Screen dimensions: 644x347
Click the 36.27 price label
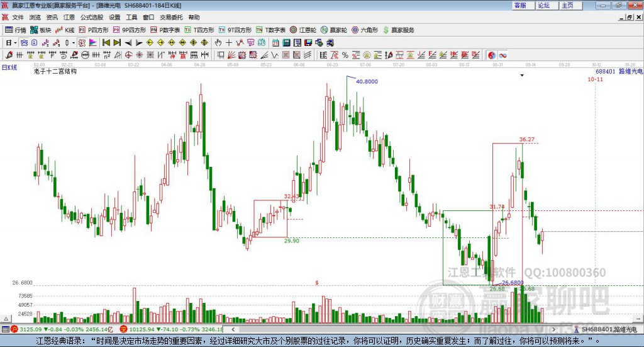point(527,139)
